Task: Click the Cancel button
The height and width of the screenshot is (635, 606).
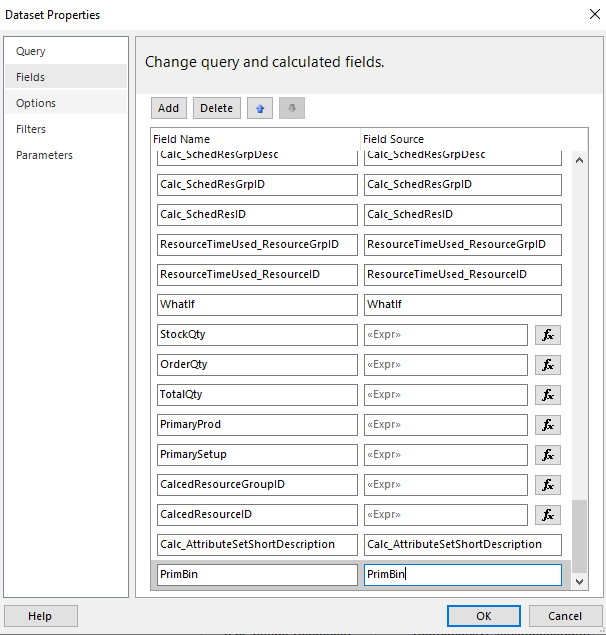Action: 565,616
